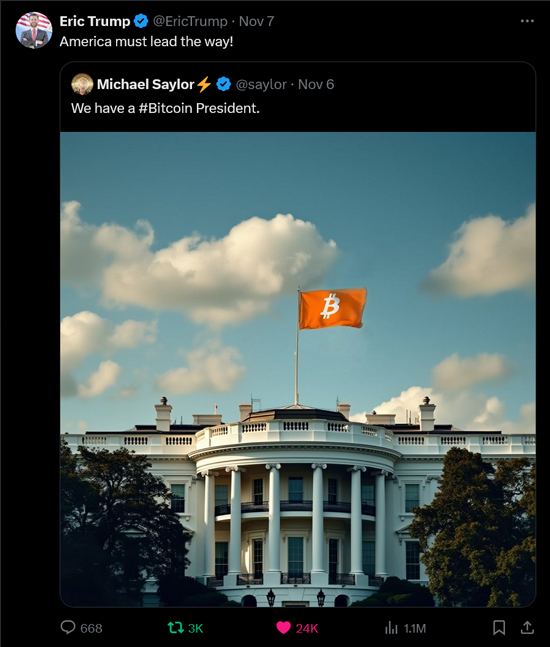Toggle the bookmark icon
The width and height of the screenshot is (550, 647).
coord(499,628)
